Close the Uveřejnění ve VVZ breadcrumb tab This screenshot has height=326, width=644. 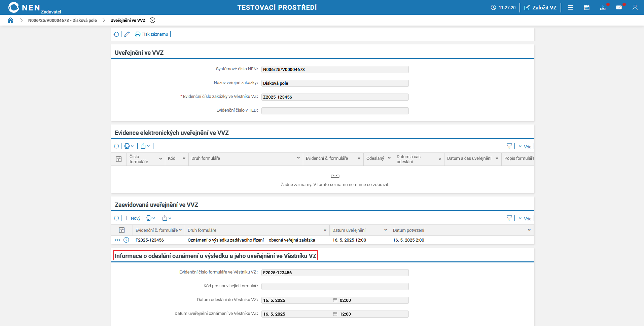pos(152,20)
